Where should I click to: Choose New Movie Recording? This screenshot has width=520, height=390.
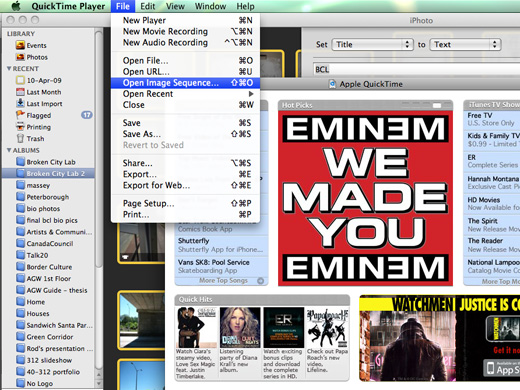[x=185, y=31]
